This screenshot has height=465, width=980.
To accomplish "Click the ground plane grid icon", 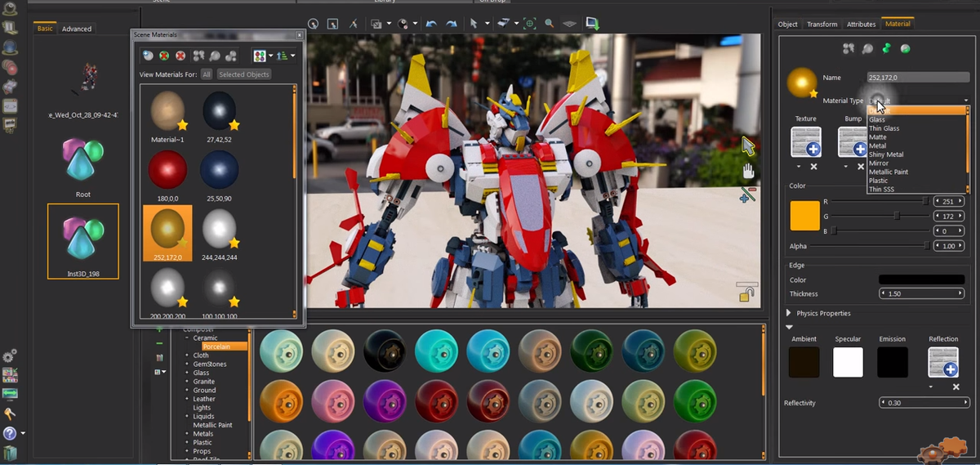I will (570, 24).
